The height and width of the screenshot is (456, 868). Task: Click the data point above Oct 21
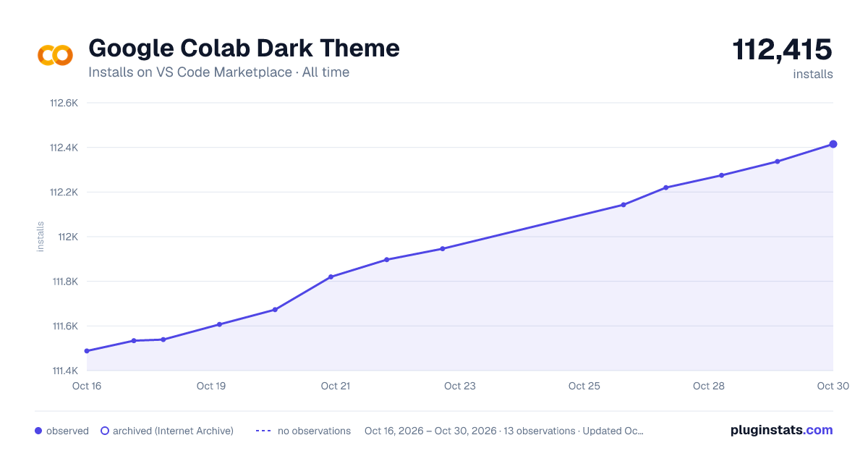[x=331, y=276]
